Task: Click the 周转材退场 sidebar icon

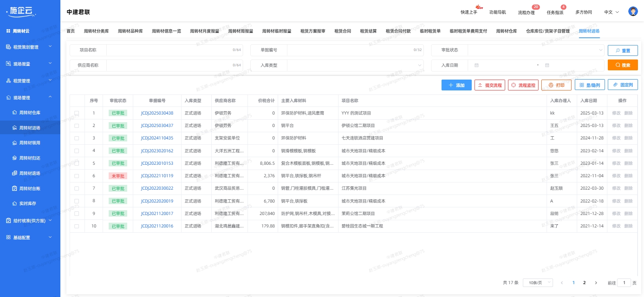Action: coord(14,173)
